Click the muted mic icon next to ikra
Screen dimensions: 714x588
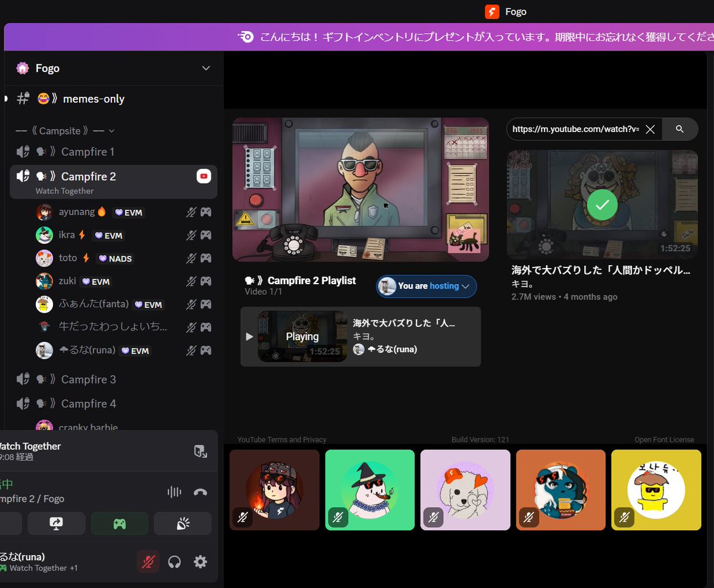[x=191, y=235]
